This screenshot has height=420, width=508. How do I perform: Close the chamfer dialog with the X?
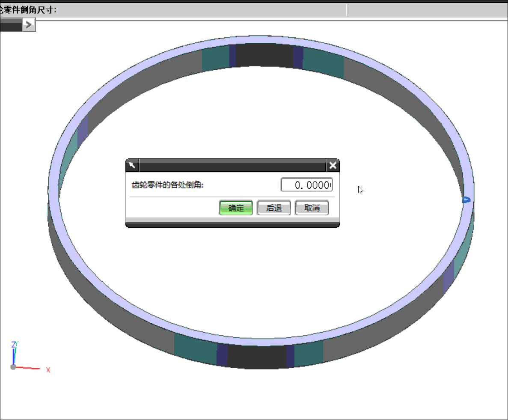click(333, 165)
